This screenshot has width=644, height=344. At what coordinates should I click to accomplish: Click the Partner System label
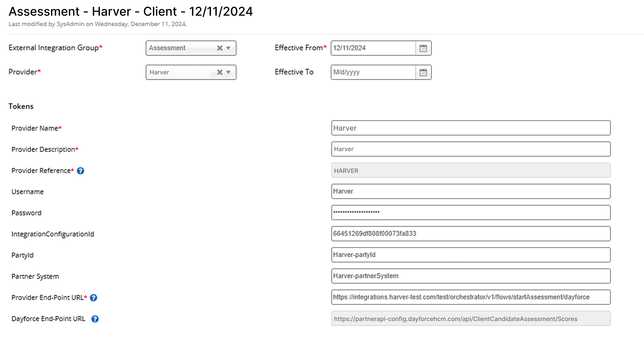pos(35,276)
